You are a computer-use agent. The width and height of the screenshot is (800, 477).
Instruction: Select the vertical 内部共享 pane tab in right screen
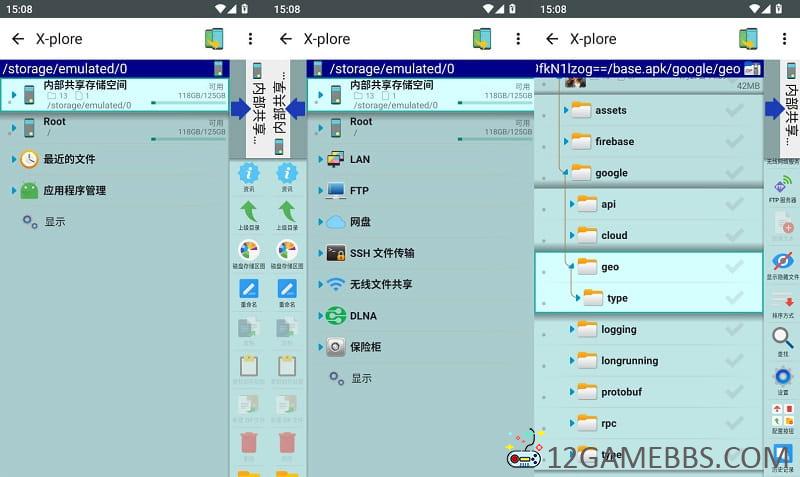pyautogui.click(x=790, y=107)
